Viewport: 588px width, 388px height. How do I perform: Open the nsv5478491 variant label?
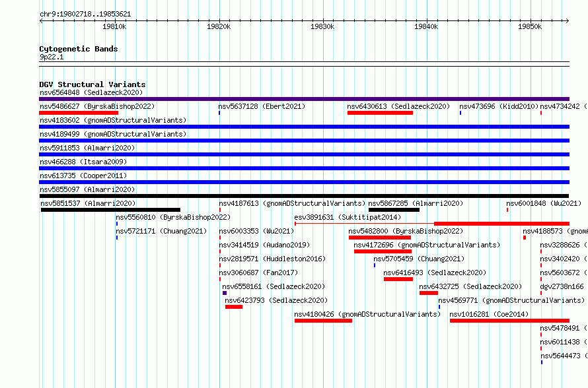tap(564, 328)
